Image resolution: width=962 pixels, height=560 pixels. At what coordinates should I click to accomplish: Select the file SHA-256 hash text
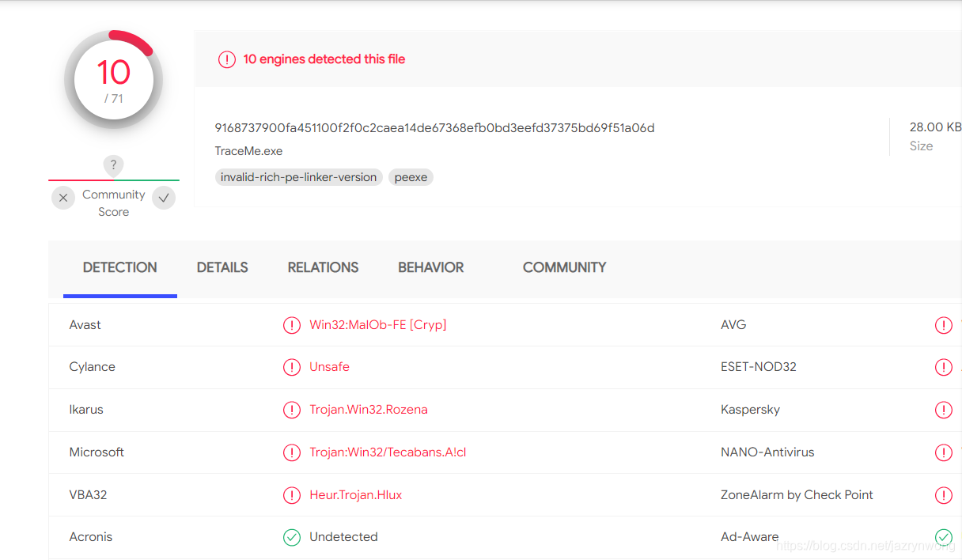point(434,127)
